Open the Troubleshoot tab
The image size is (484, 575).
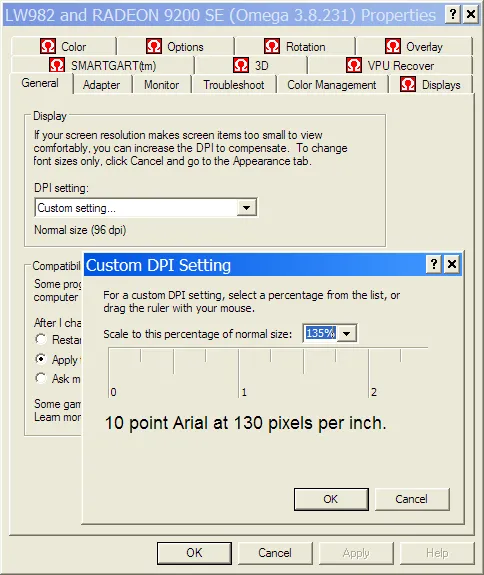(234, 85)
